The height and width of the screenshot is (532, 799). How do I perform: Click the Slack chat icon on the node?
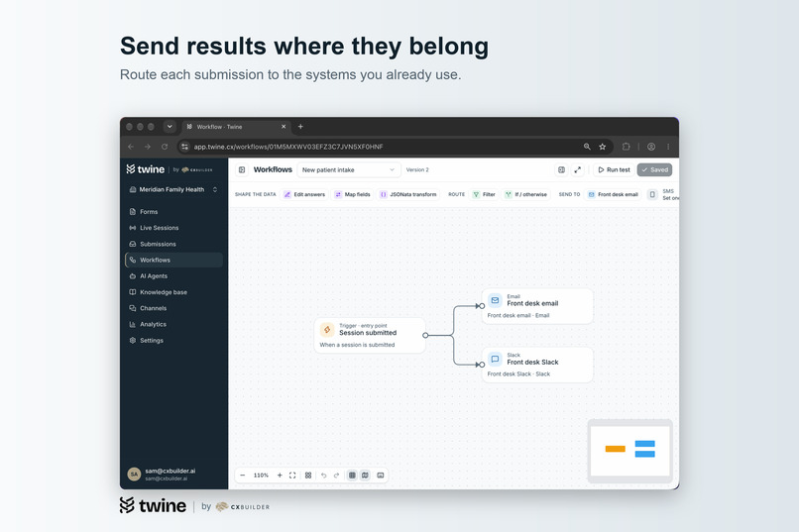coord(495,359)
